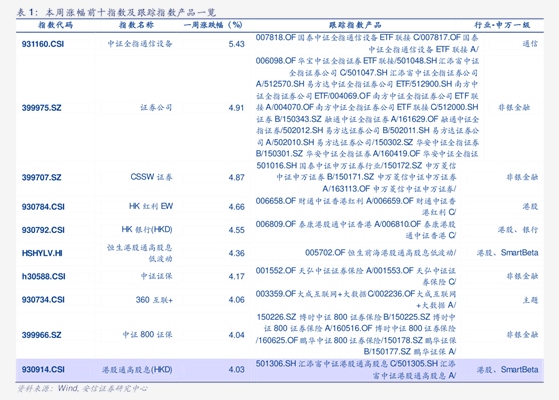Click 非银金融 cell in 399975.SZ row

pyautogui.click(x=514, y=108)
